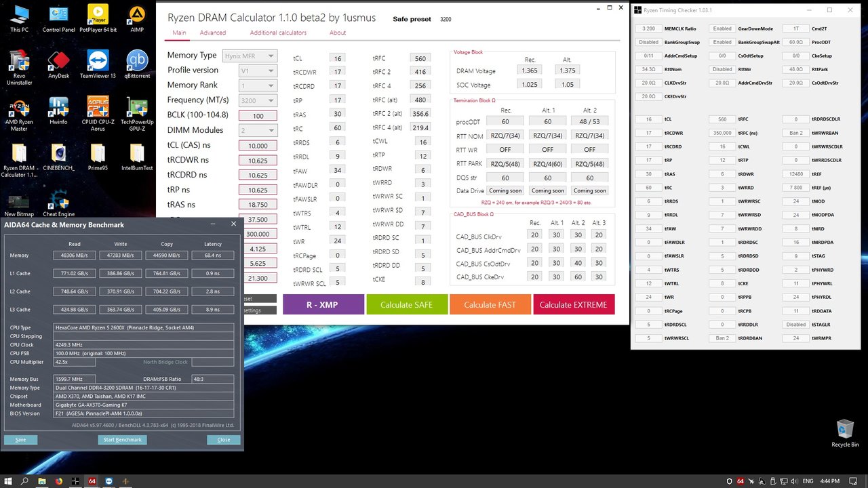The image size is (868, 488).
Task: Open the qBittorrent desktop icon
Action: 137,64
